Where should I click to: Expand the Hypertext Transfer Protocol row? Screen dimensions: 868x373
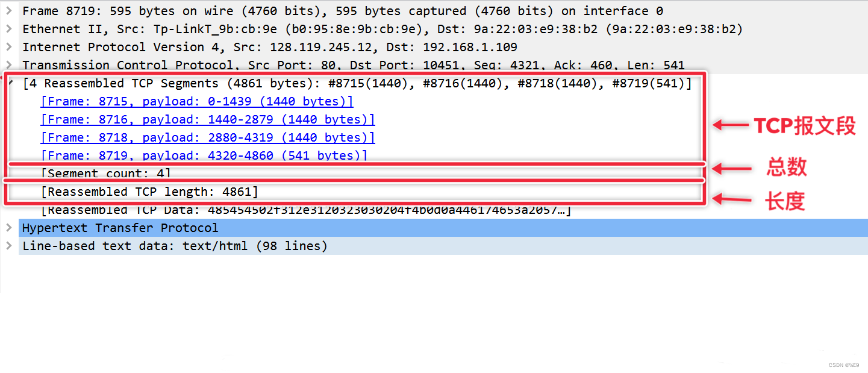(8, 228)
